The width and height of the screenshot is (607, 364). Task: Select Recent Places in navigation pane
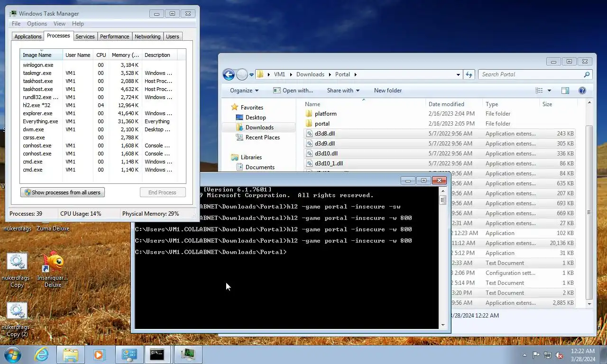click(262, 137)
